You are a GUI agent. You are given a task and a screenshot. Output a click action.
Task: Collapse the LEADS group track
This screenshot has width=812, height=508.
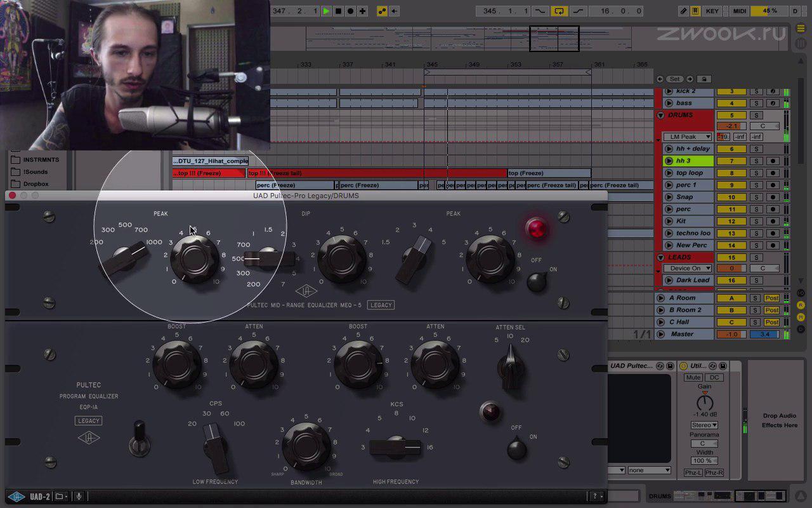pos(660,257)
